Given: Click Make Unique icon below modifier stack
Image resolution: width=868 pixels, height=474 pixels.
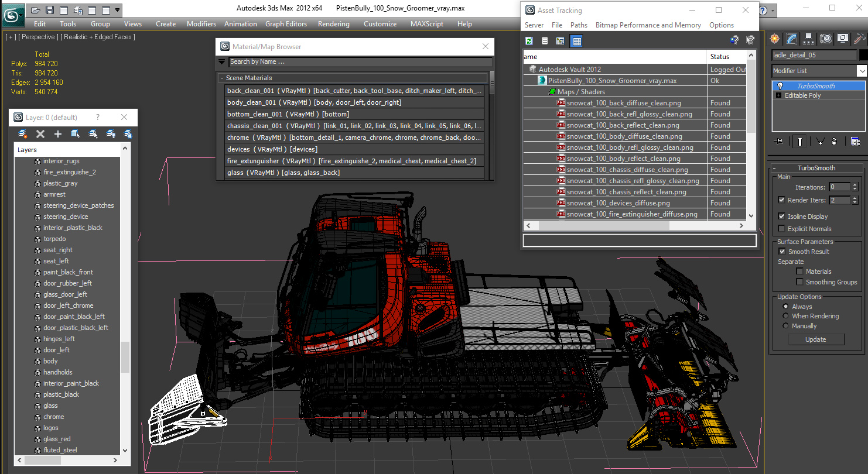Looking at the screenshot, I should pyautogui.click(x=820, y=141).
